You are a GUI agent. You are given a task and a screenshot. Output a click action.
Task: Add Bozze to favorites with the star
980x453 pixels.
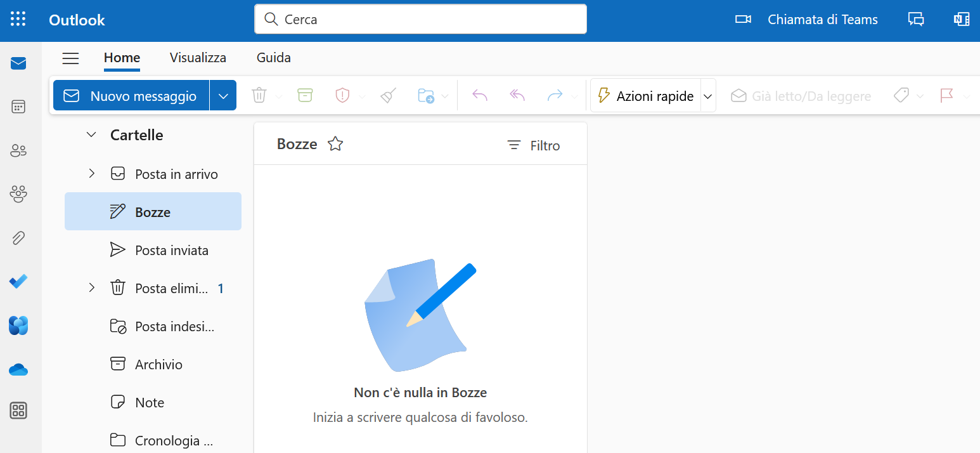(x=335, y=144)
